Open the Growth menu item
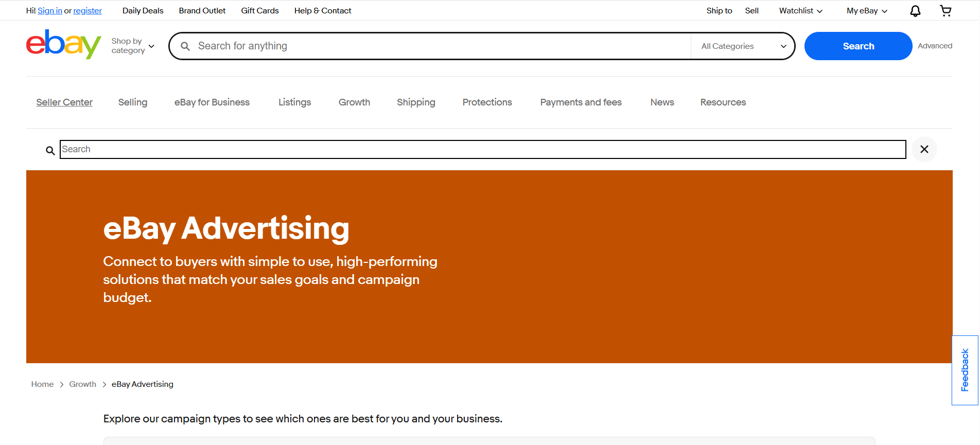 (354, 102)
